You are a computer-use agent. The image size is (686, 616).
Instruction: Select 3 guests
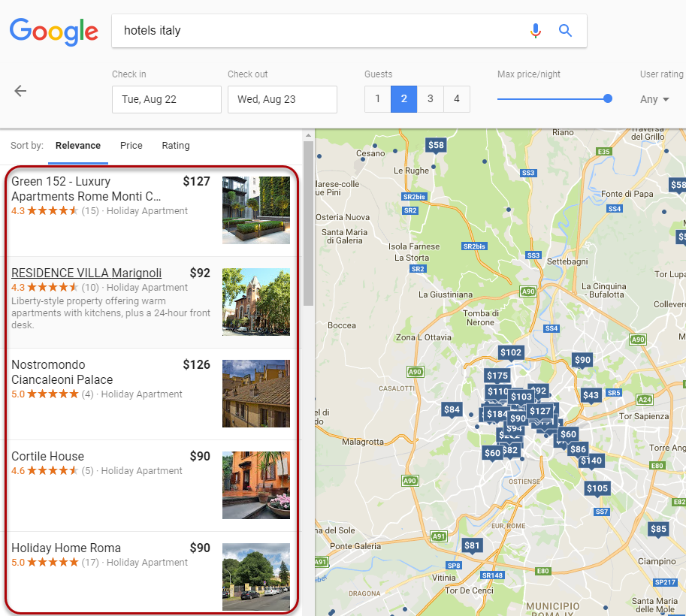(430, 99)
